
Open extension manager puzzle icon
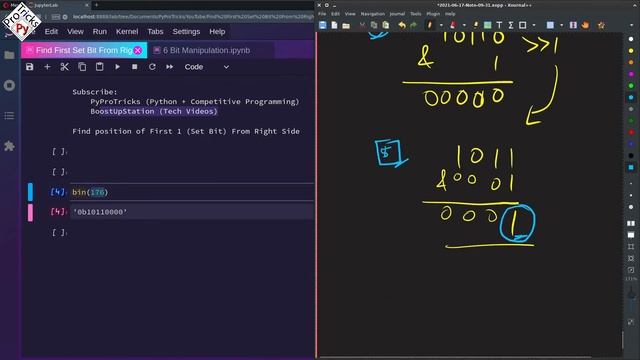(9, 146)
